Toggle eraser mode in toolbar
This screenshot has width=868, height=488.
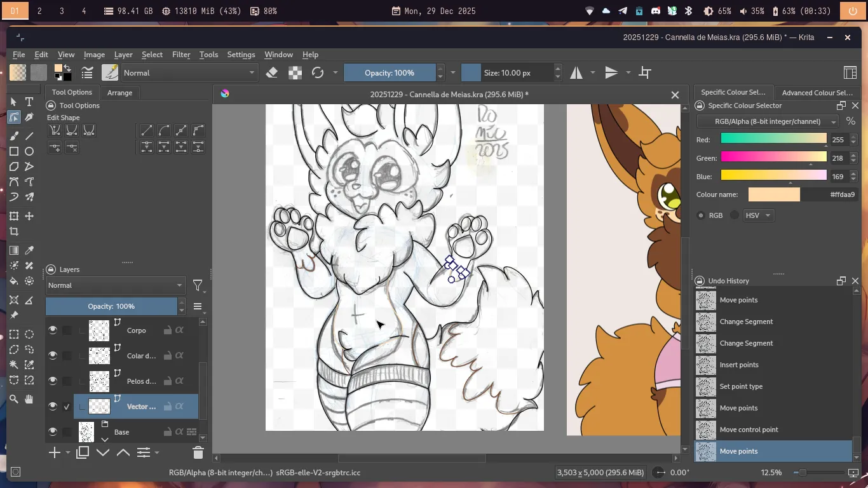click(x=272, y=72)
